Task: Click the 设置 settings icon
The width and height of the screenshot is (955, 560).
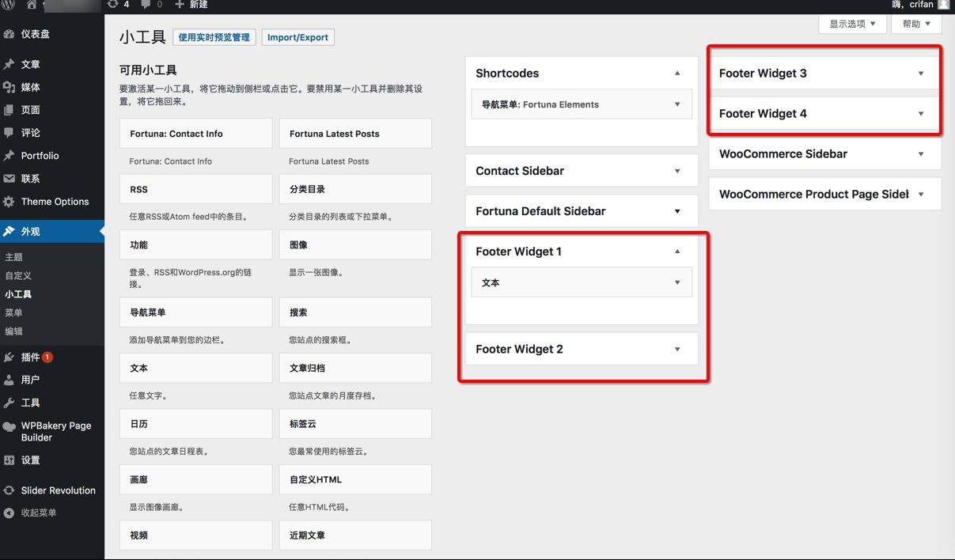Action: coord(9,460)
